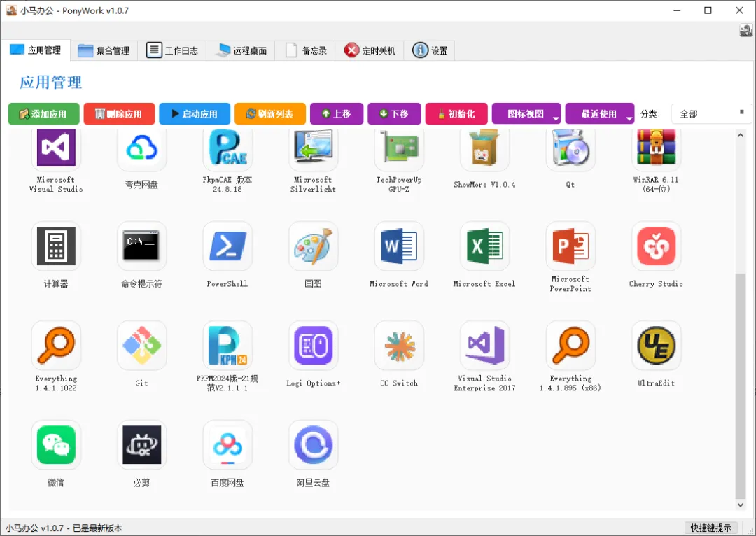Click the 已是最新版本 status text
Image resolution: width=756 pixels, height=536 pixels.
[97, 528]
